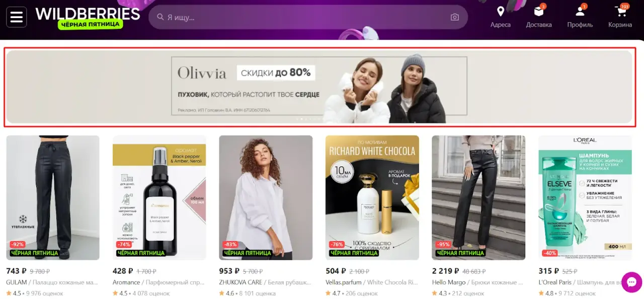The image size is (644, 299).
Task: Click the ЧЁРНАЯ ПЯТНИЦА badge under logo
Action: pos(91,24)
